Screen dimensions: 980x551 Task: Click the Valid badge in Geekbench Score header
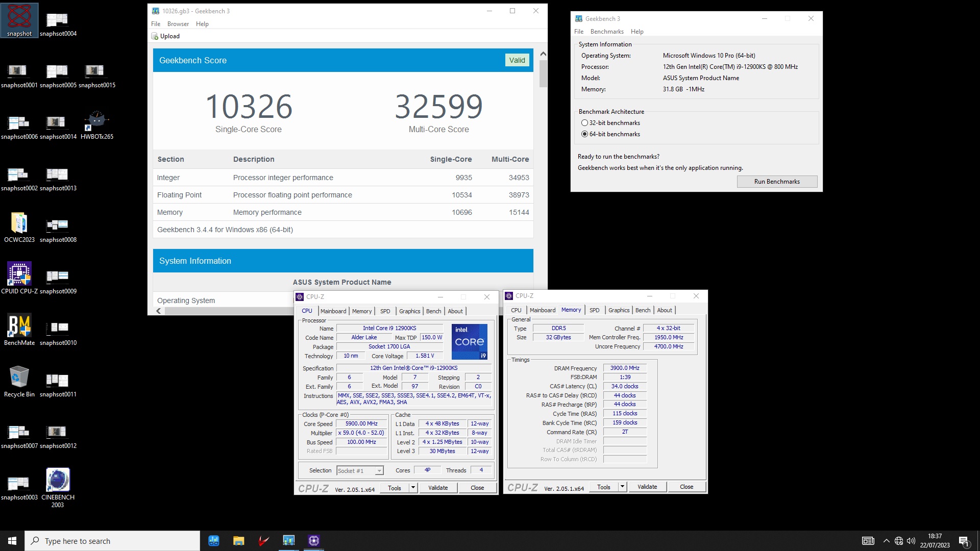[x=517, y=60]
